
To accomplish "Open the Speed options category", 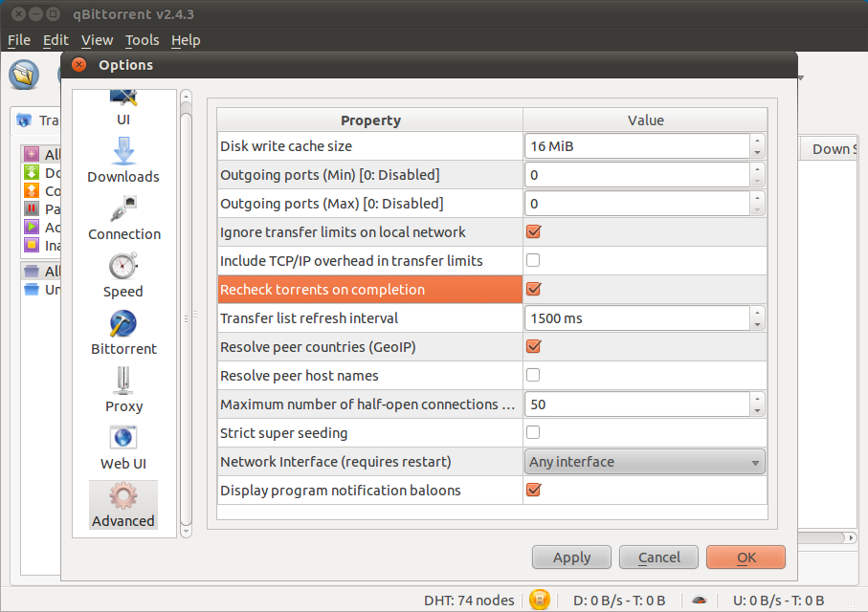I will click(x=122, y=275).
